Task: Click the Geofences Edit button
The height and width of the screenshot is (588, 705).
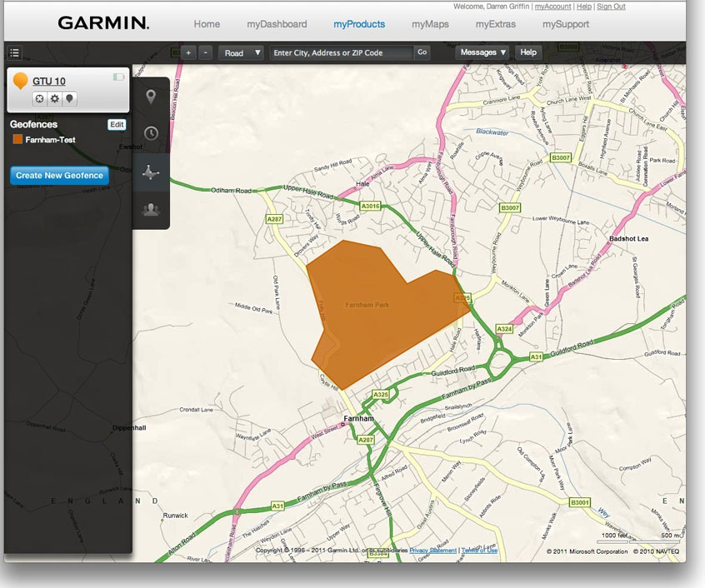Action: pyautogui.click(x=117, y=124)
